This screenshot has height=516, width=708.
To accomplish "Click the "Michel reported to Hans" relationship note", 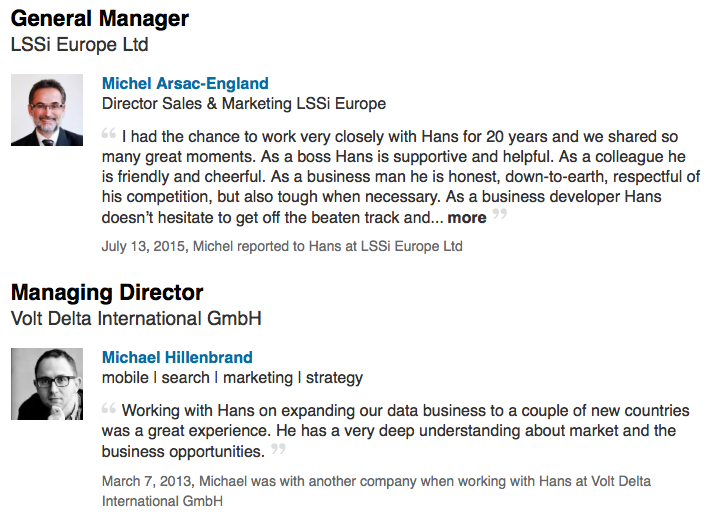I will tap(327, 245).
